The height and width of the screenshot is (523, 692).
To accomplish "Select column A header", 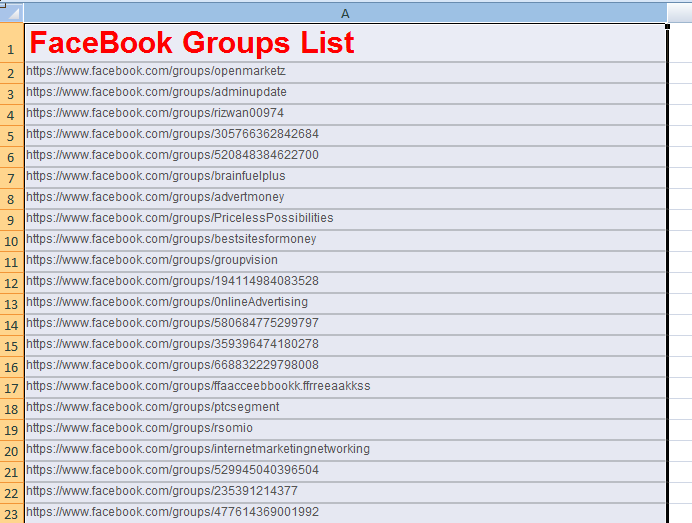I will click(x=346, y=13).
